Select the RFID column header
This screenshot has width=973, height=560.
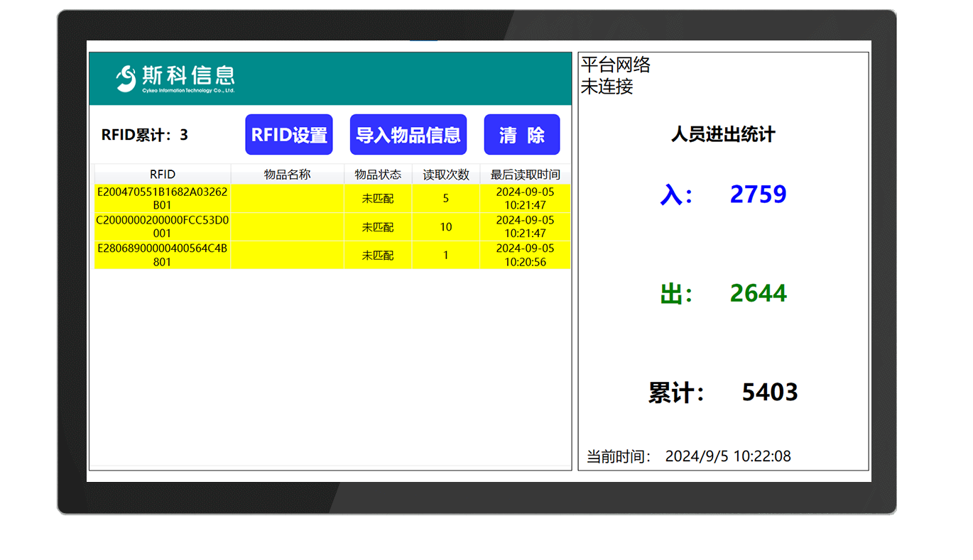[162, 174]
